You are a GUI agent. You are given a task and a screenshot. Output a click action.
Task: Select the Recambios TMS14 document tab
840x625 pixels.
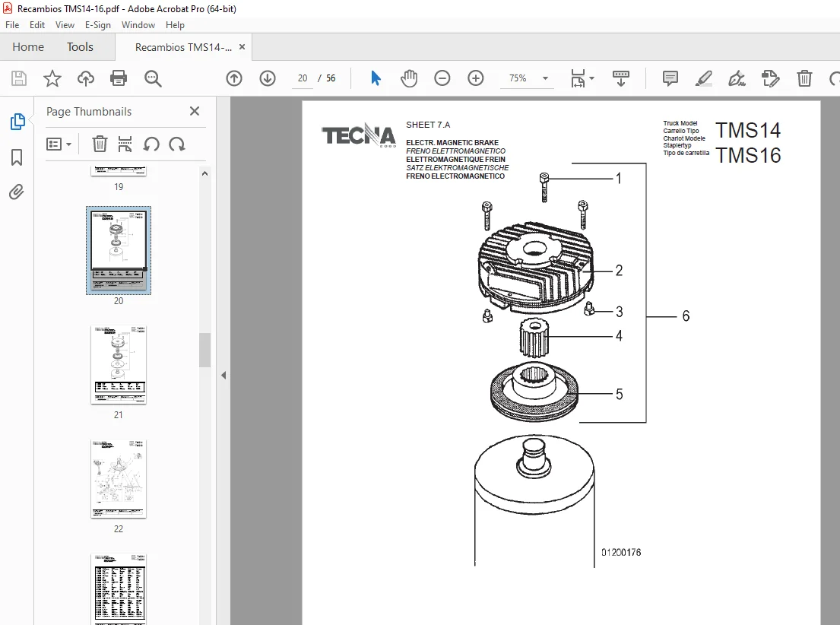(x=183, y=47)
